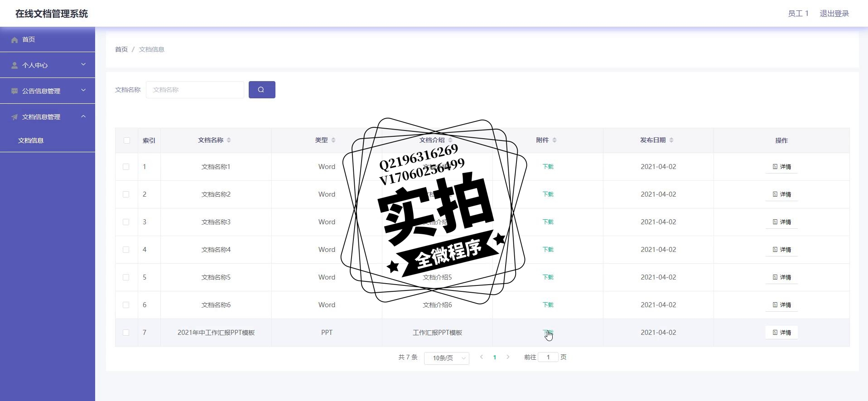Click the 2021-04-02 date in row 文档名称1

tap(658, 167)
